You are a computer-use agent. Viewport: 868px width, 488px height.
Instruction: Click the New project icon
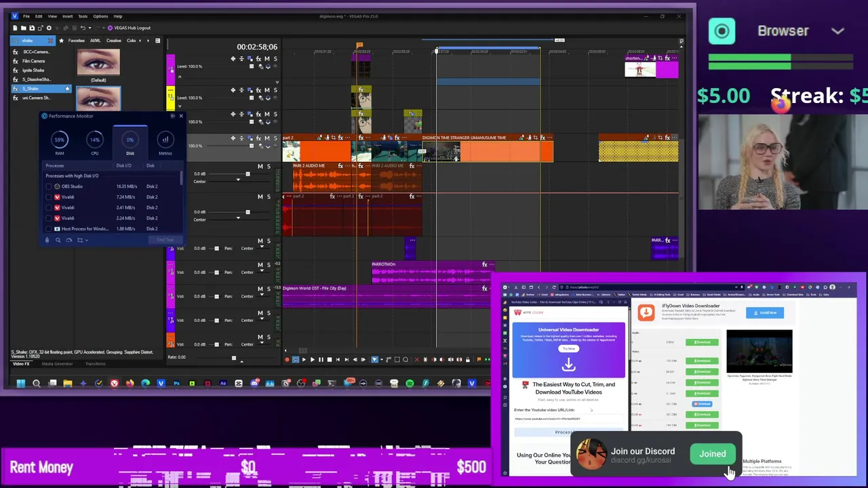point(15,28)
